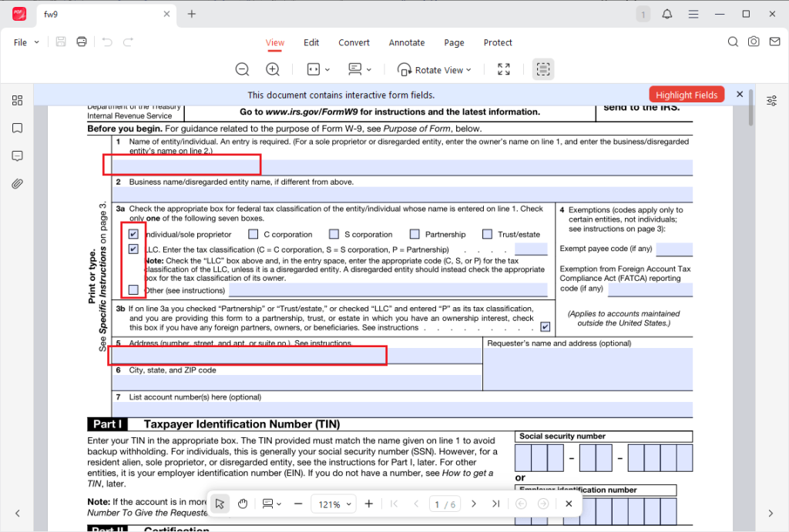Check the Trust/estate box
This screenshot has width=789, height=532.
coord(487,234)
